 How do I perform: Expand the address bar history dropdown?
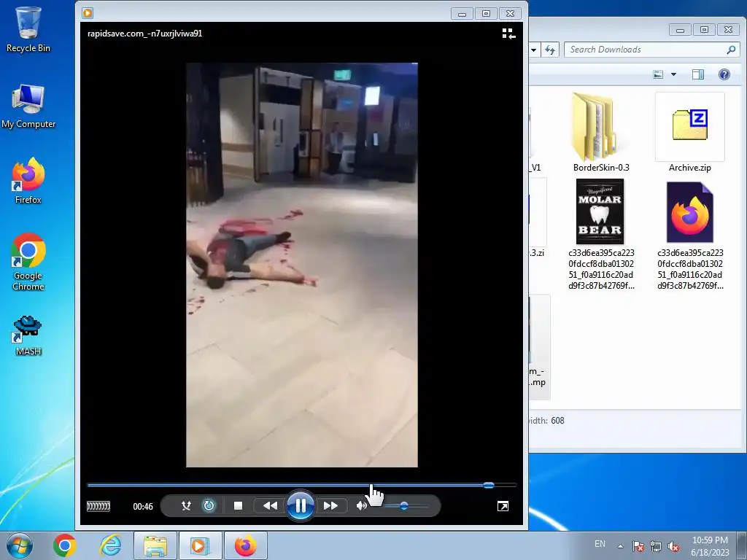(534, 50)
